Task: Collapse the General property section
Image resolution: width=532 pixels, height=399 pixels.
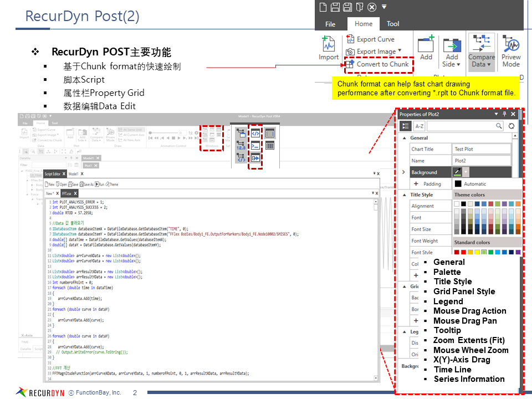Action: tap(405, 138)
